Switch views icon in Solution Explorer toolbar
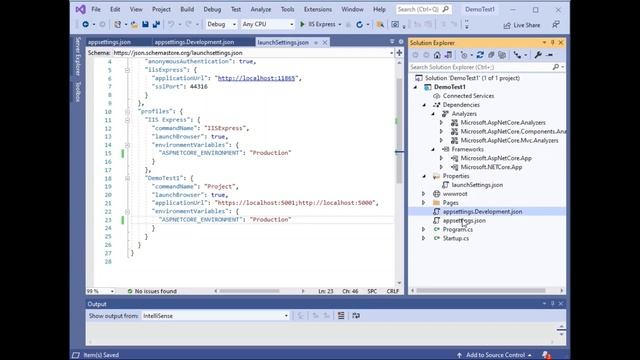The image size is (640, 360). click(x=448, y=55)
